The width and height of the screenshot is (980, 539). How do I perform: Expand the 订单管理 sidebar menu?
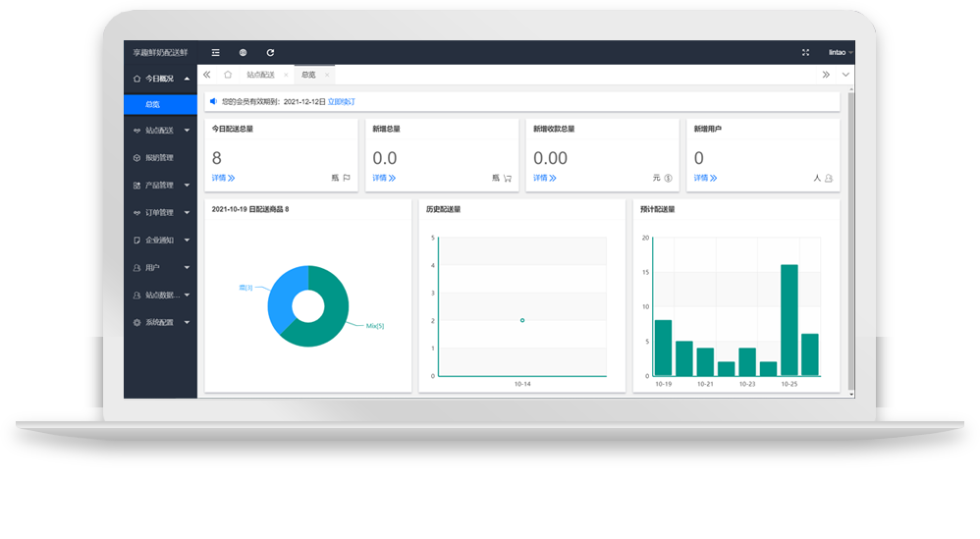160,212
